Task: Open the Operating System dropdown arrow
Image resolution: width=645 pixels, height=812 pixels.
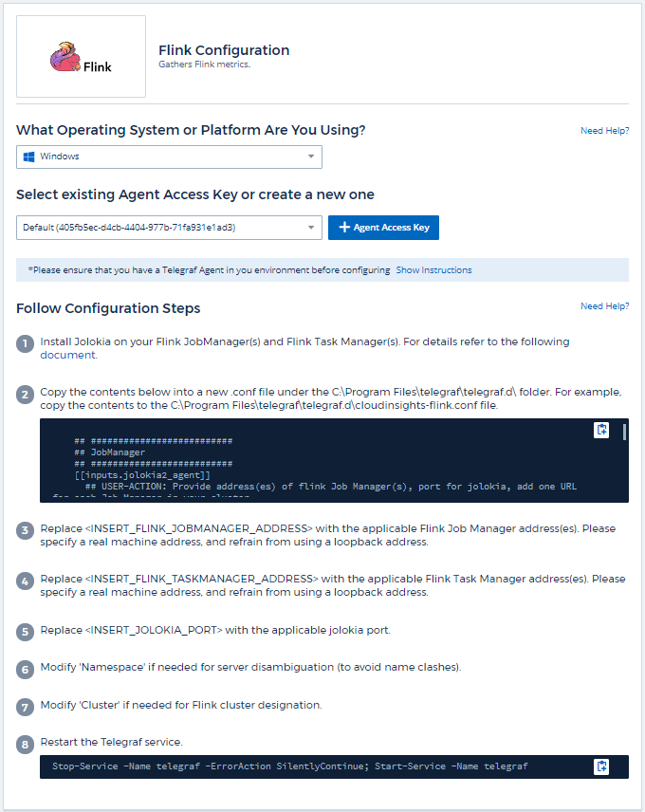Action: (x=310, y=157)
